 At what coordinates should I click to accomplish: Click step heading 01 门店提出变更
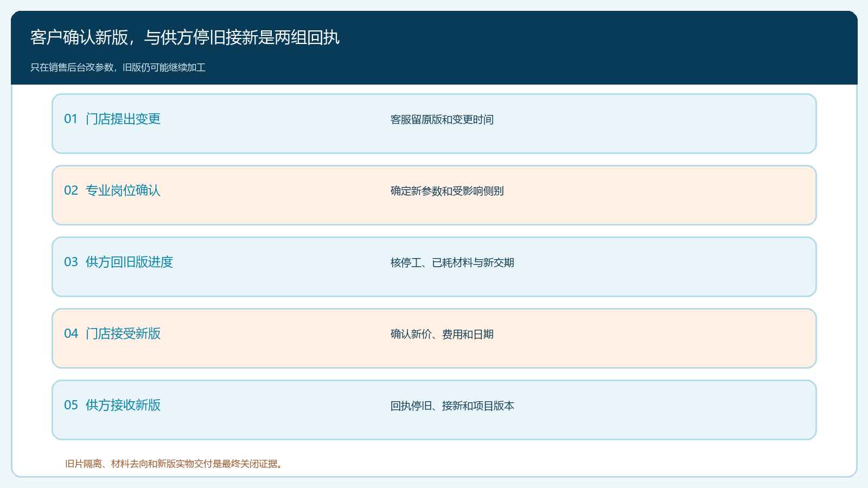tap(112, 119)
